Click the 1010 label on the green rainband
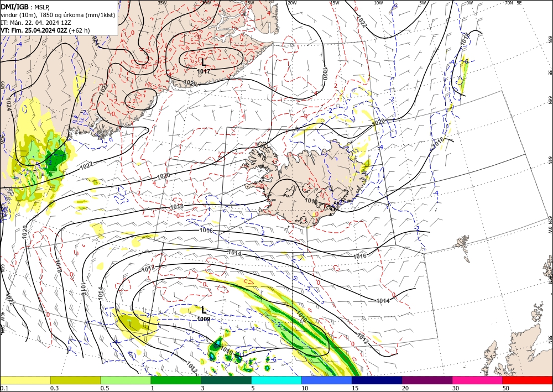The width and height of the screenshot is (553, 392). [x=301, y=316]
